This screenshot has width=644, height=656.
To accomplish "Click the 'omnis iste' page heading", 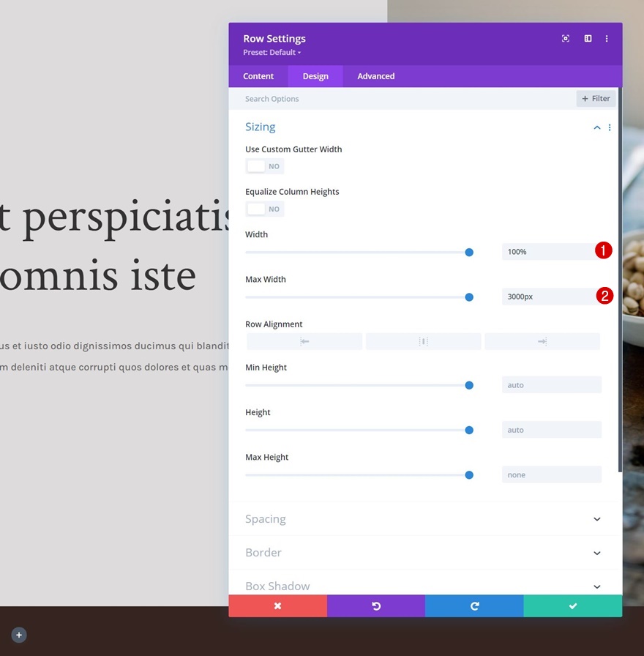I will (x=98, y=276).
